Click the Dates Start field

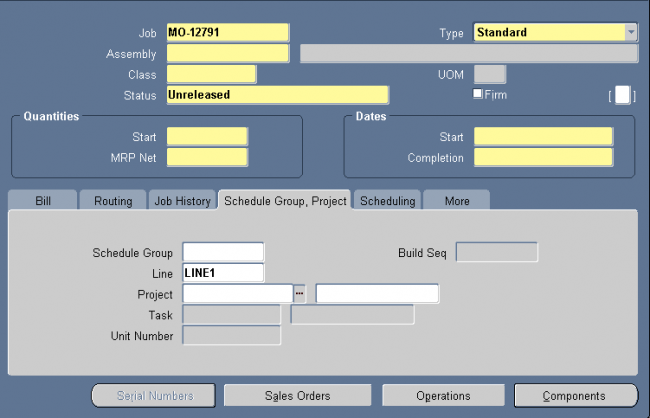tap(543, 136)
